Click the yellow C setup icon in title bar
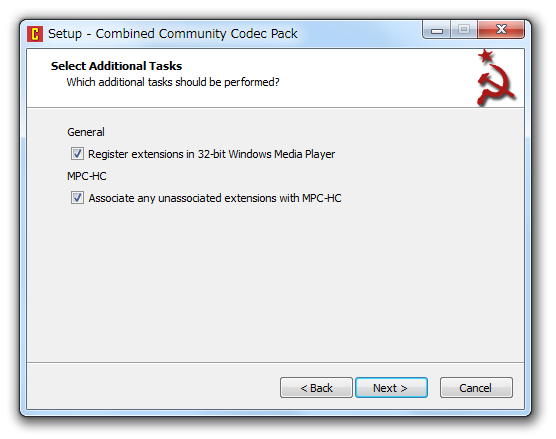 (x=35, y=34)
